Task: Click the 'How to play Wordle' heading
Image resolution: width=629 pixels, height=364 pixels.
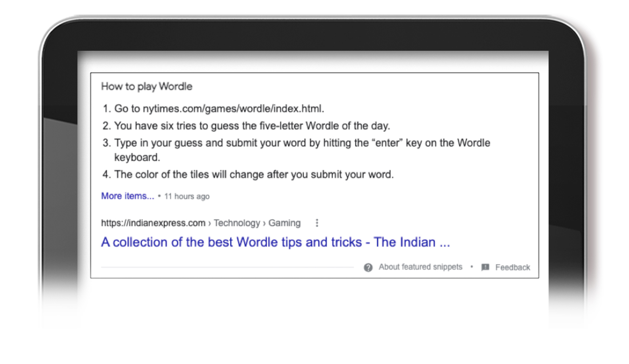Action: tap(146, 86)
